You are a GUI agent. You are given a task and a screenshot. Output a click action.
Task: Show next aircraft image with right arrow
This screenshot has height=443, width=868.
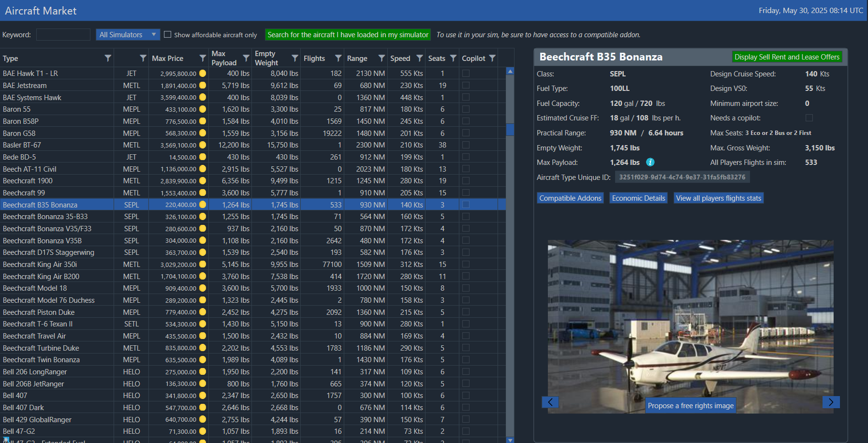coord(831,402)
